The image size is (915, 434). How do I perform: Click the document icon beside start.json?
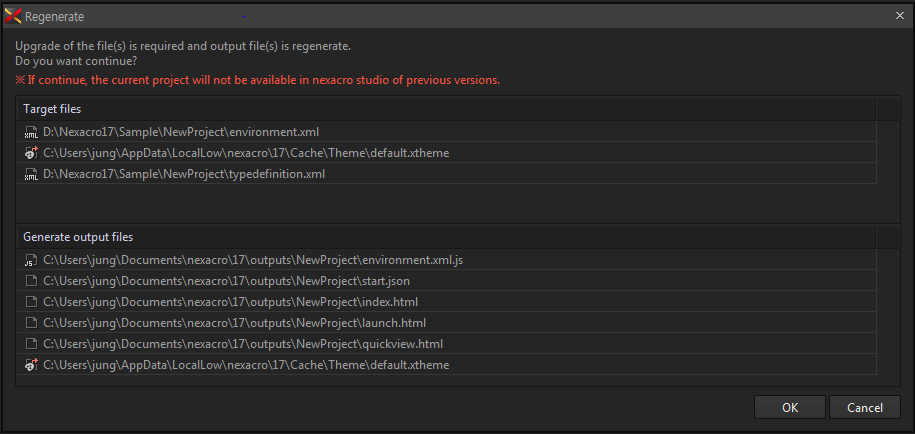(x=31, y=281)
